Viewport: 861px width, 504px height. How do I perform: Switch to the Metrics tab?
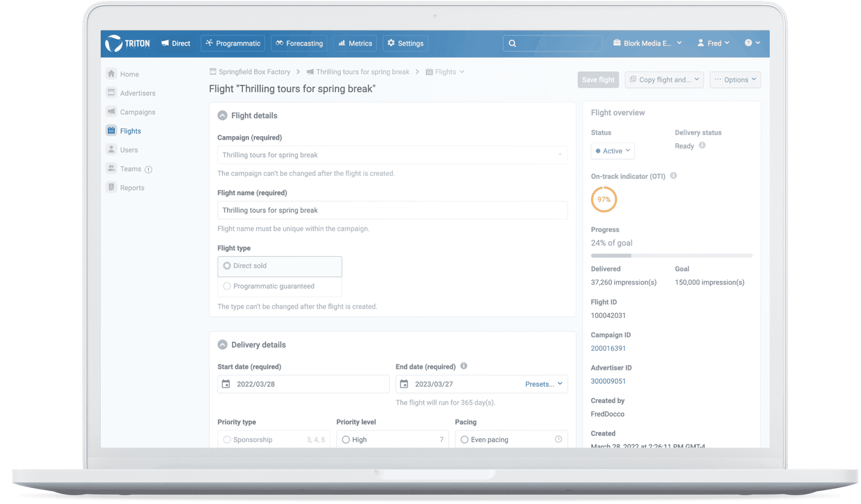coord(355,43)
